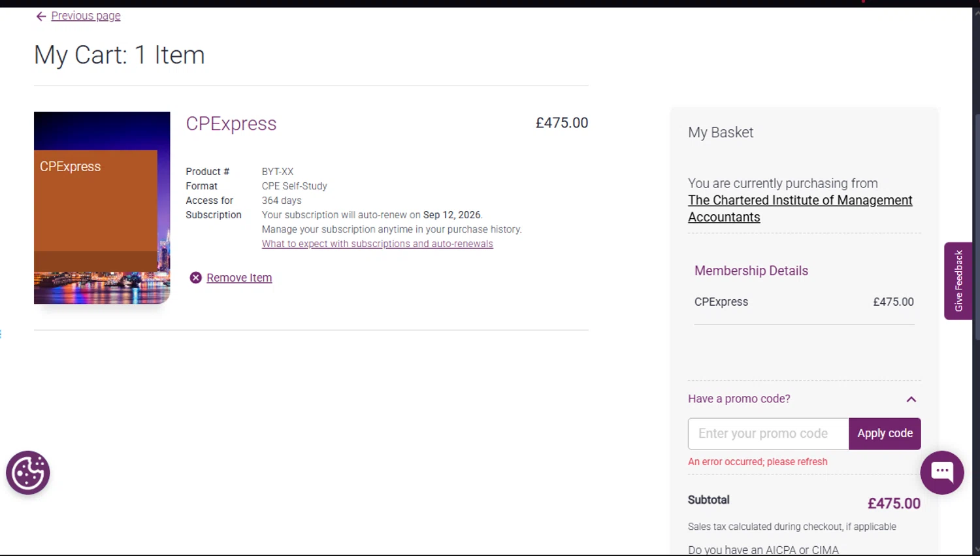The height and width of the screenshot is (556, 980).
Task: Click the red error message text
Action: click(x=757, y=462)
